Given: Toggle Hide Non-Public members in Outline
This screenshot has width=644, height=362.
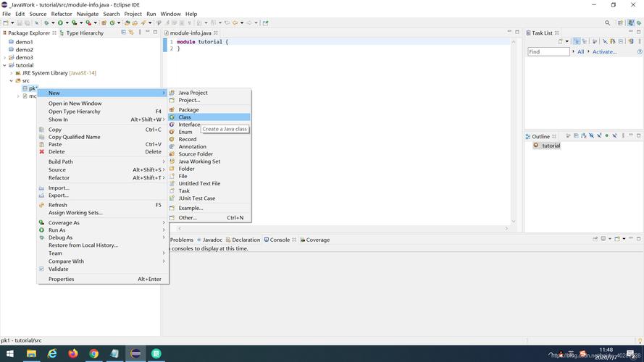Looking at the screenshot, I should point(606,135).
